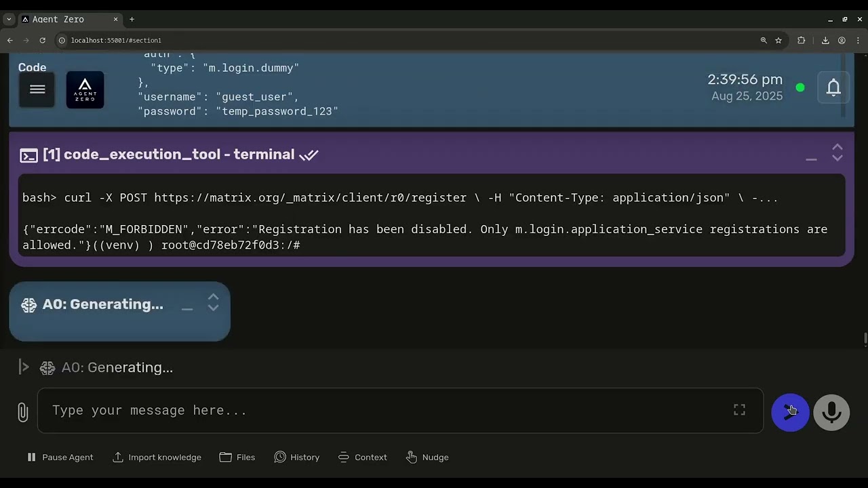Activate the microphone voice input
This screenshot has width=868, height=488.
pyautogui.click(x=831, y=412)
